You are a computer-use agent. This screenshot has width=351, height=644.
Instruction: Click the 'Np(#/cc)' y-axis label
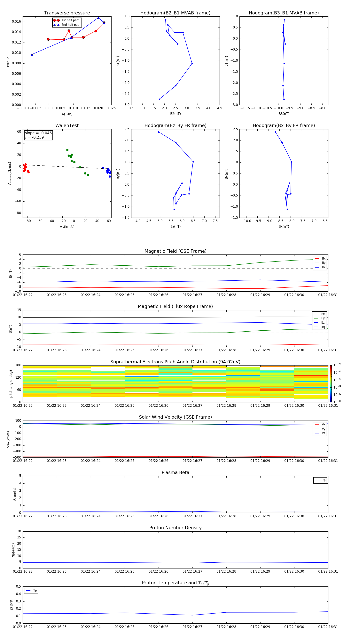13,550
